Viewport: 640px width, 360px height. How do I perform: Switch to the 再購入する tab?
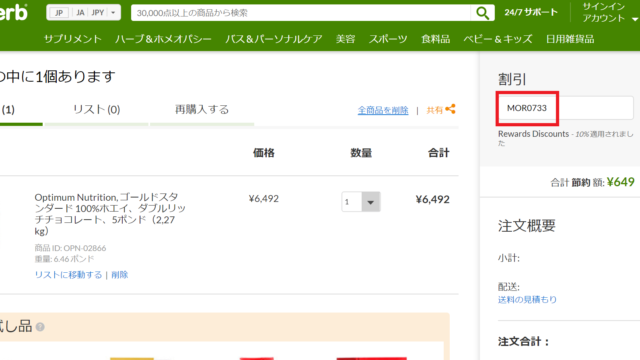click(202, 110)
